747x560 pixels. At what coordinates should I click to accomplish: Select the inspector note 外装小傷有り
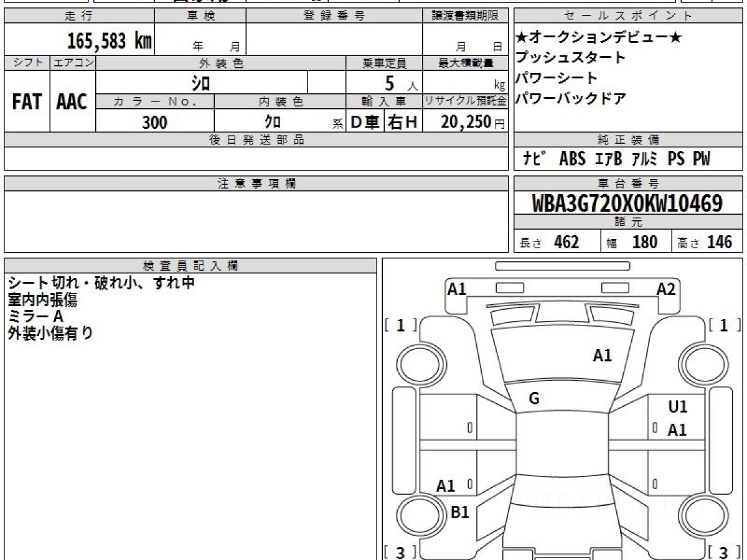[x=50, y=334]
